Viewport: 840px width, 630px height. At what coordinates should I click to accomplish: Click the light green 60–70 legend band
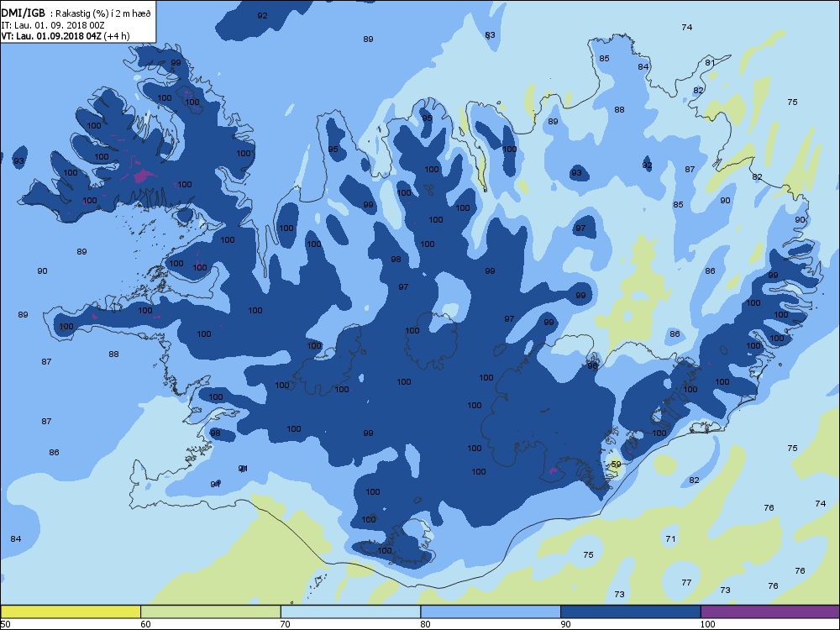[211, 612]
